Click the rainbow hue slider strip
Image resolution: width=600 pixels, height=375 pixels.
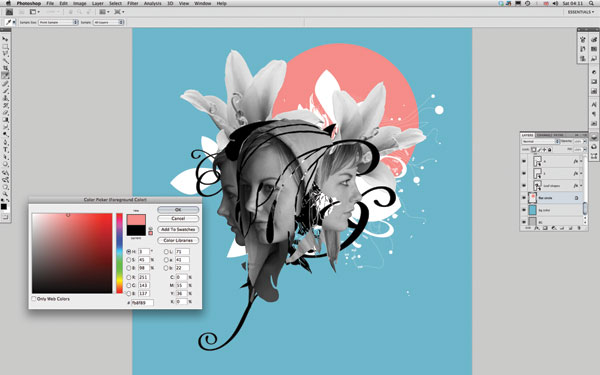(x=120, y=253)
